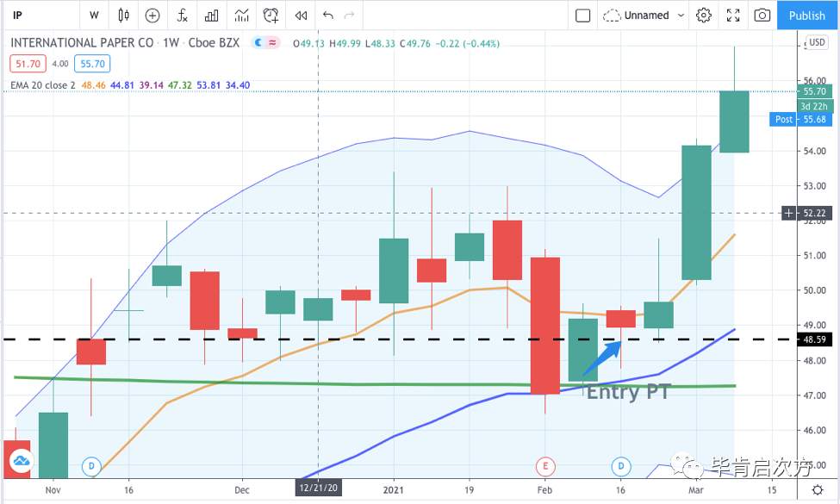The image size is (840, 504).
Task: Undo last action with left arrow
Action: 328,15
